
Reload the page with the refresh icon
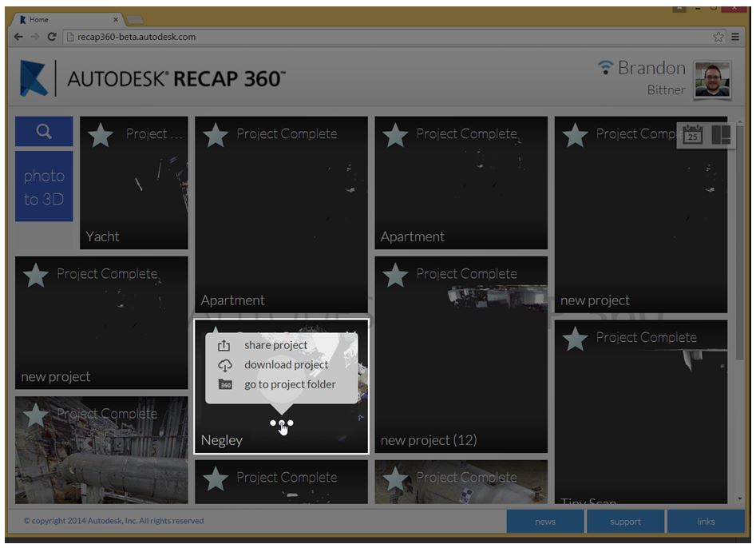coord(52,37)
